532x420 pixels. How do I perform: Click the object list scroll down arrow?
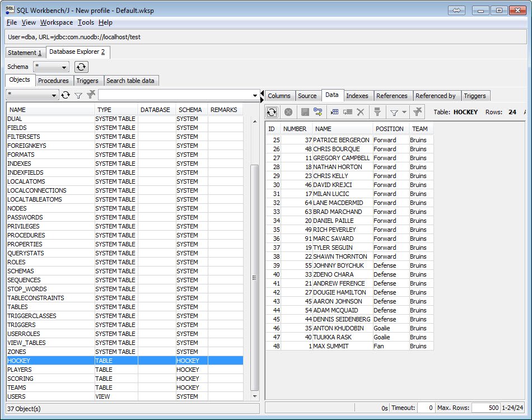click(x=255, y=396)
